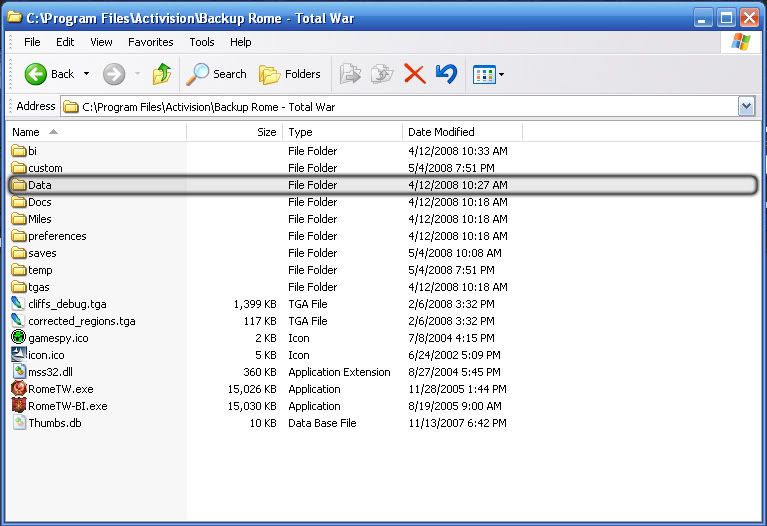
Task: Sort by the Size column header
Action: (234, 132)
